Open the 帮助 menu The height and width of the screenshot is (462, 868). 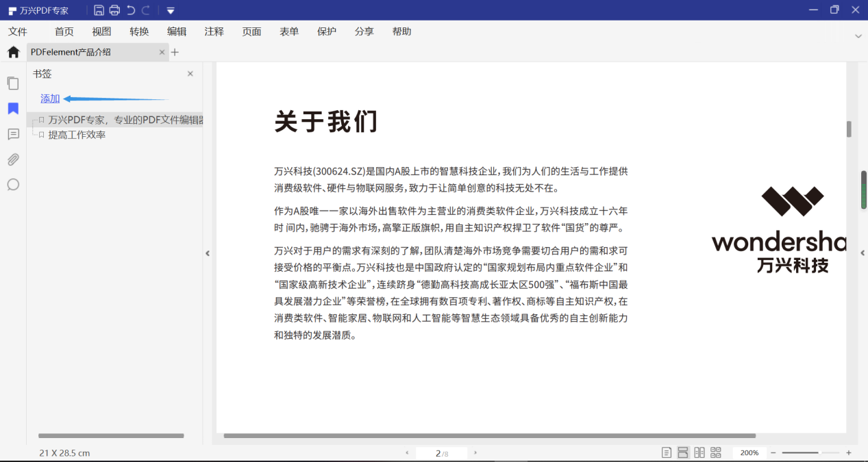pos(402,31)
